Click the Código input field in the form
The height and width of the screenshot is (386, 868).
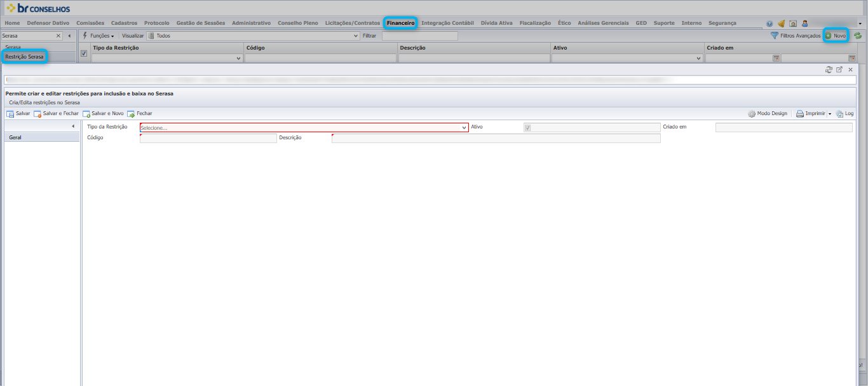click(208, 138)
